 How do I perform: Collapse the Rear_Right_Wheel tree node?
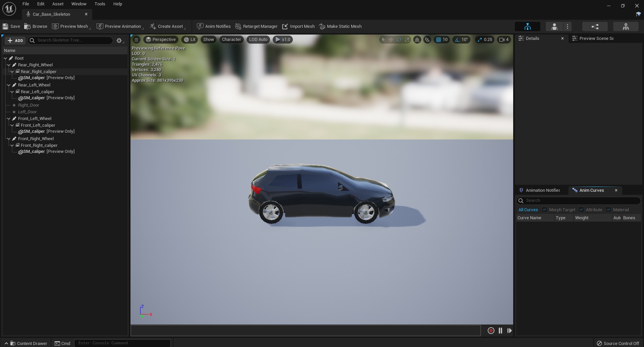point(9,65)
